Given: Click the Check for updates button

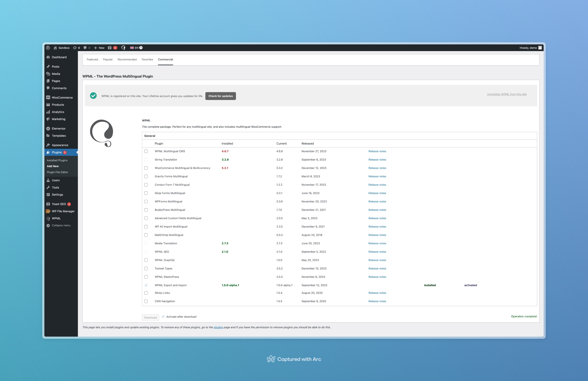Looking at the screenshot, I should [x=221, y=96].
